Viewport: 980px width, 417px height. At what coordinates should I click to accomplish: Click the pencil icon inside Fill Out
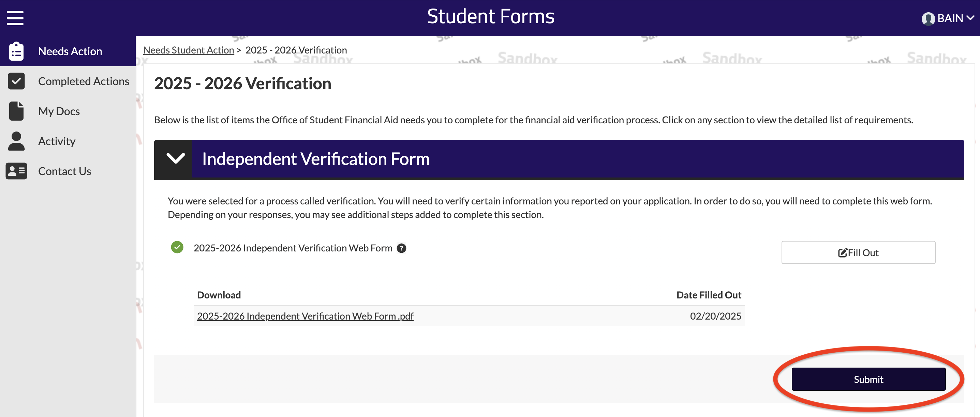click(842, 252)
